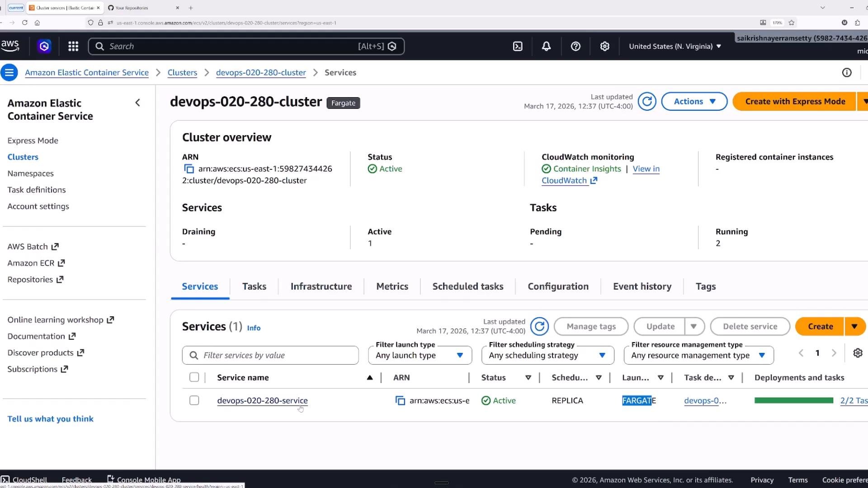Expand the Update button dropdown arrow

(x=694, y=326)
